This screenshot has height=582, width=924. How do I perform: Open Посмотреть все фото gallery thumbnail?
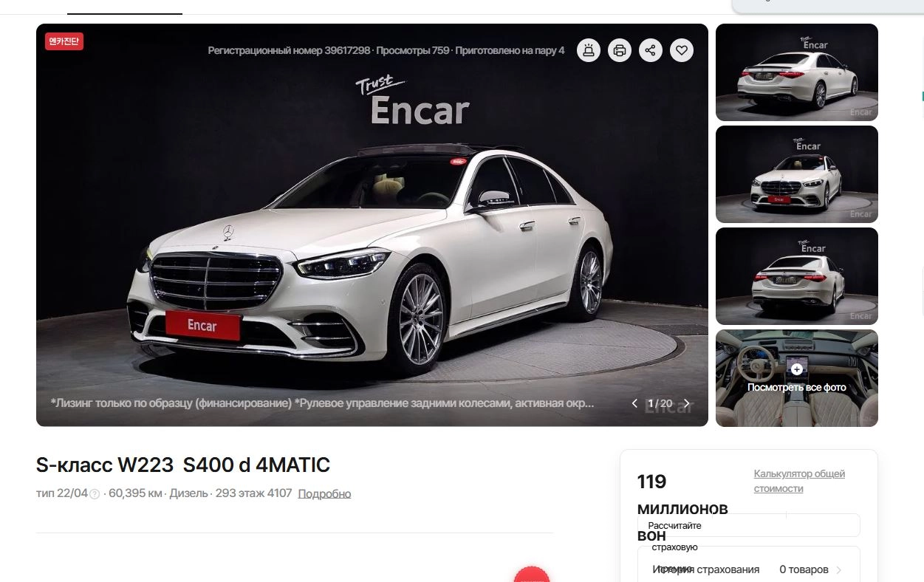797,378
